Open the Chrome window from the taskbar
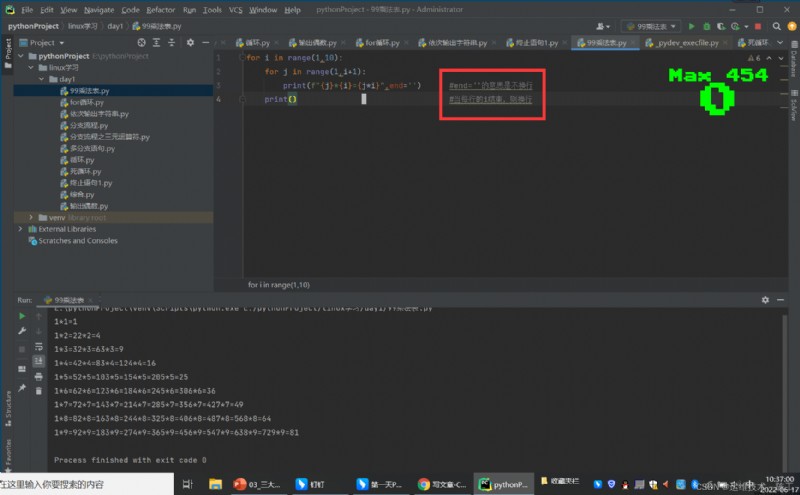800x495 pixels. [x=442, y=484]
